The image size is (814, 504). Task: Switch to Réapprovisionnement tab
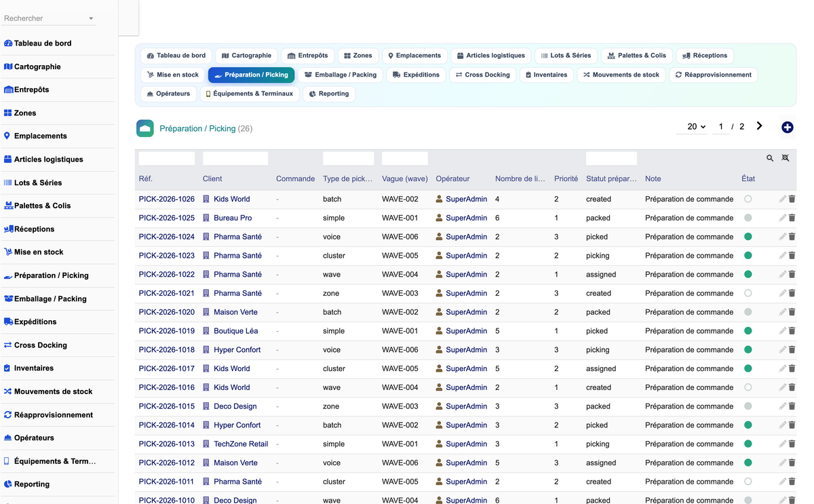[x=713, y=75]
